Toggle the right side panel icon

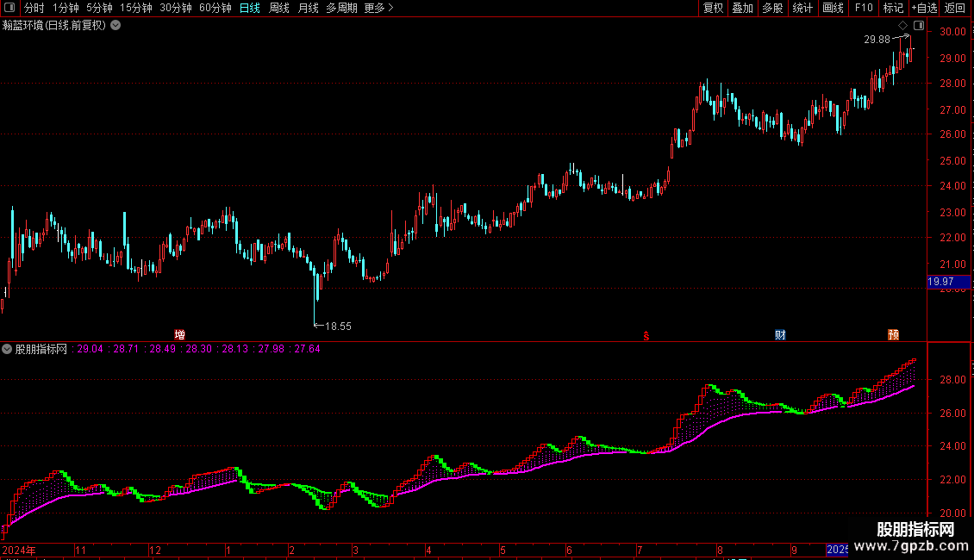tap(919, 26)
